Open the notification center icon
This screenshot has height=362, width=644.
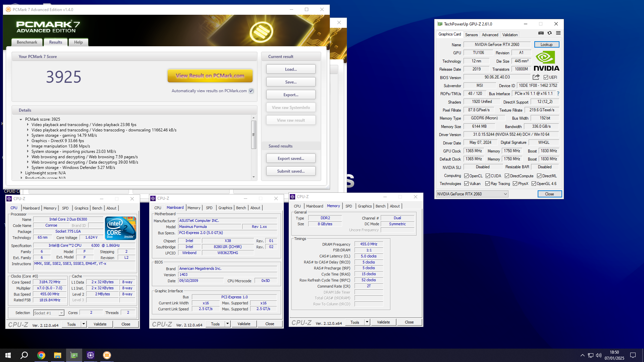(633, 355)
